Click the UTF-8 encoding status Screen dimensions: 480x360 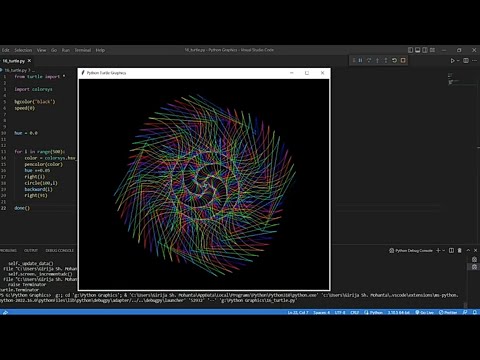(x=340, y=312)
